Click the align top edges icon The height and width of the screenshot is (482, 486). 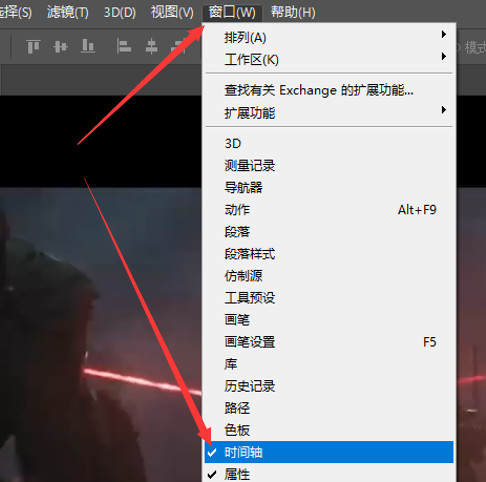[x=33, y=46]
